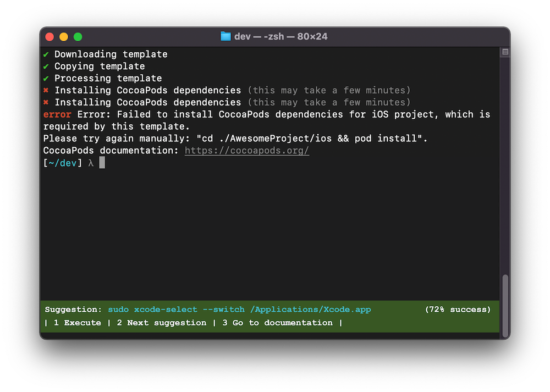Click the red 'error' label in the output
The image size is (550, 392).
pos(57,114)
